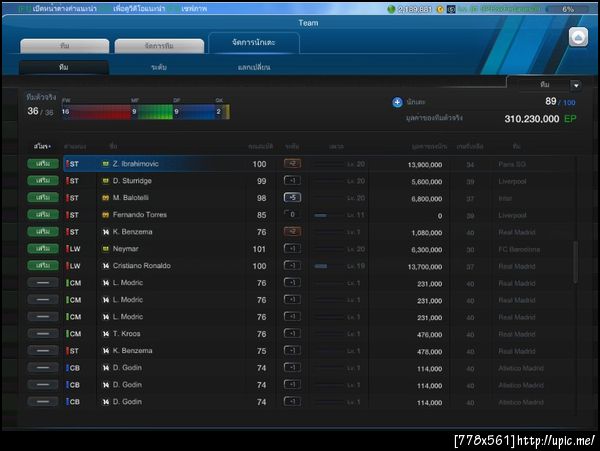The height and width of the screenshot is (451, 600).
Task: Open the first grey tab in the top tab row
Action: (x=65, y=46)
